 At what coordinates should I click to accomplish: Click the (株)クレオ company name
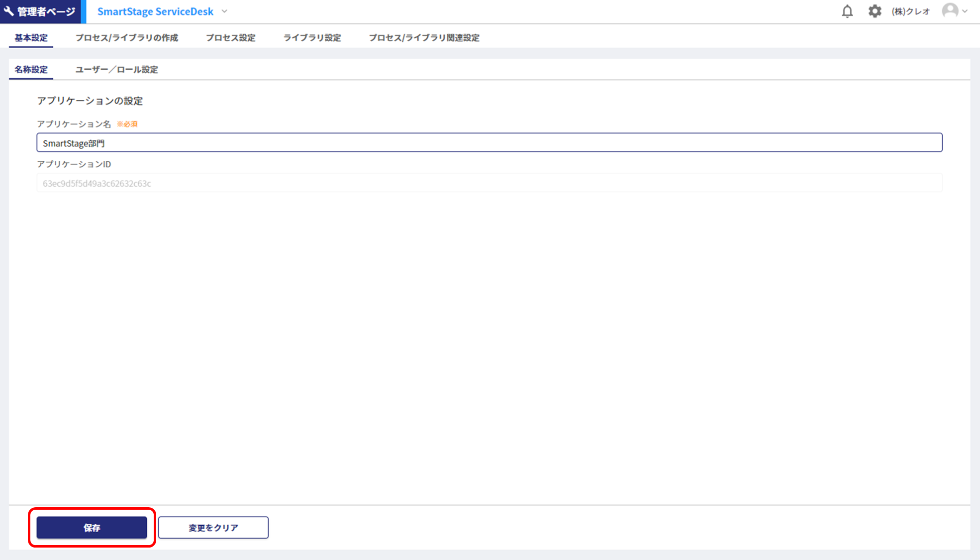(910, 11)
